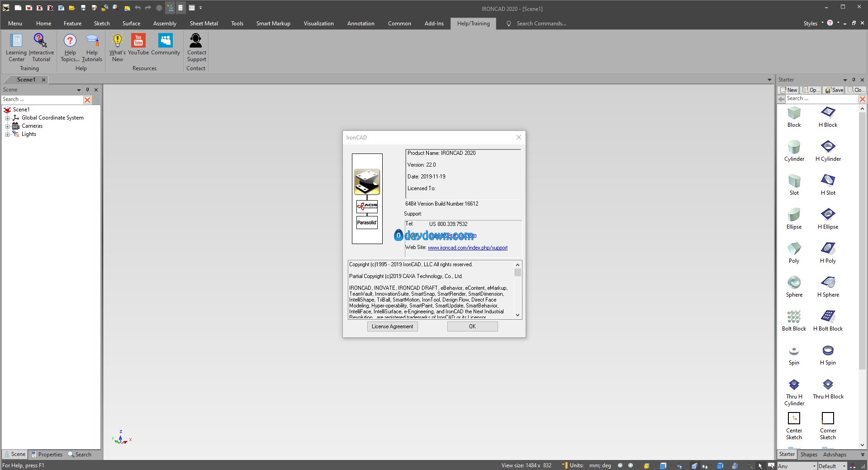Screen dimensions: 868x470
Task: Open the YouTube resource
Action: 138,44
